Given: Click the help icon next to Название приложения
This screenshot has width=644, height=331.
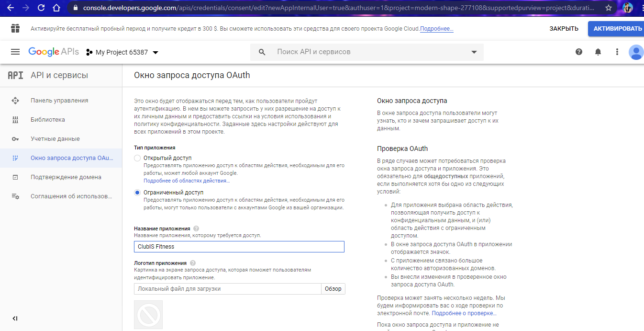Looking at the screenshot, I should point(196,228).
